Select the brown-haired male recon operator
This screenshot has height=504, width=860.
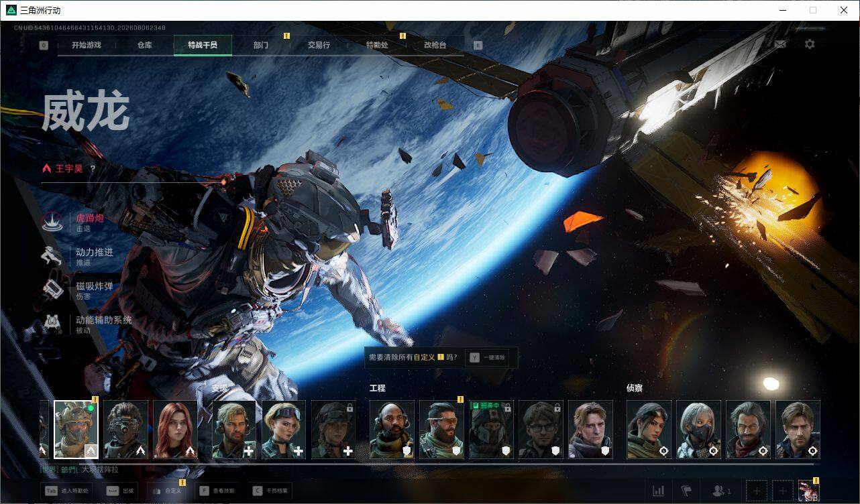pyautogui.click(x=798, y=430)
